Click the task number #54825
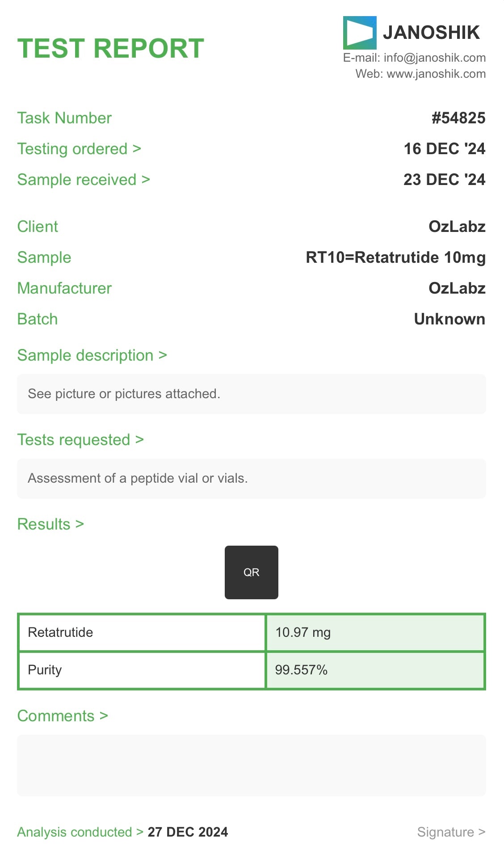The width and height of the screenshot is (504, 854). 458,118
